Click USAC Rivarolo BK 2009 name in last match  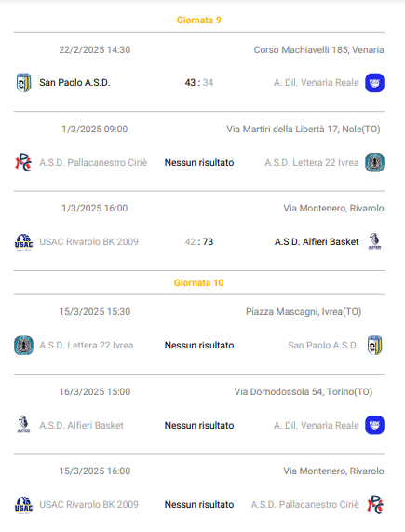click(88, 505)
